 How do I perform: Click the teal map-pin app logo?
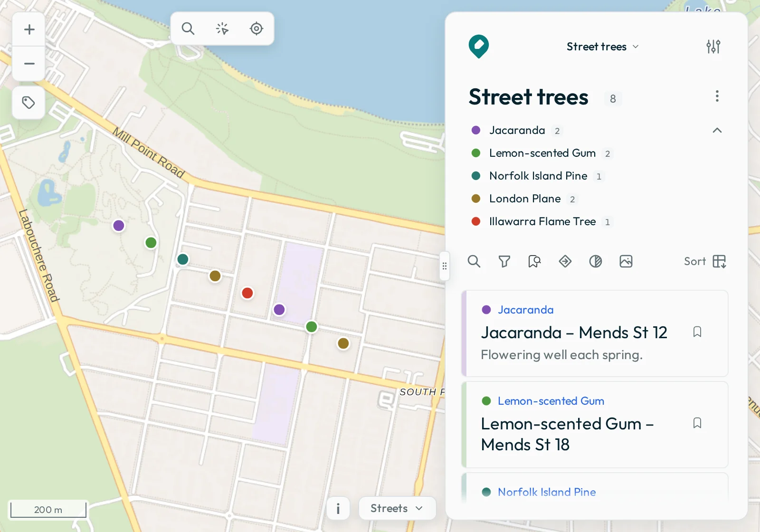click(479, 47)
